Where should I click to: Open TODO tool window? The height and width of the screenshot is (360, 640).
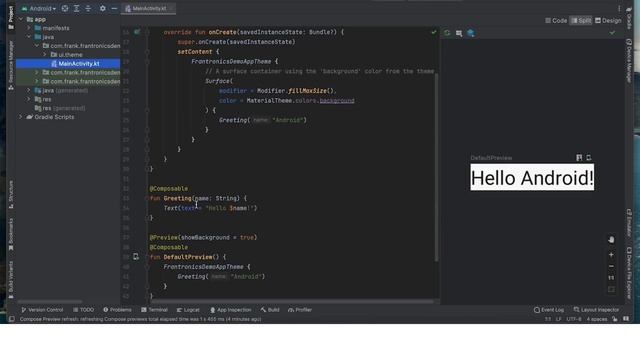click(x=83, y=310)
